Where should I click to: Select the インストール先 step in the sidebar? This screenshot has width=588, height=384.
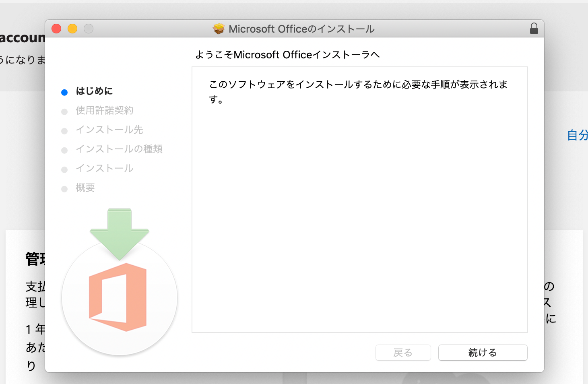click(109, 130)
